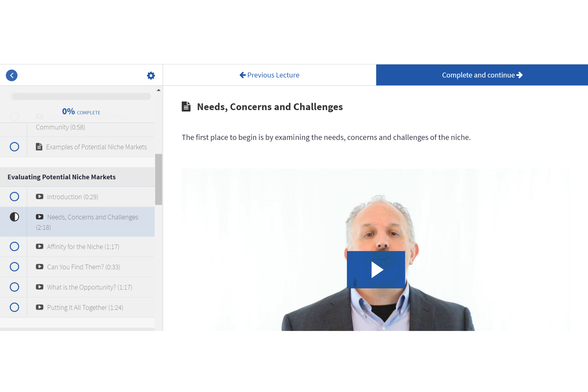Open Introduction (0:29) lecture
This screenshot has height=392, width=588.
[x=77, y=197]
